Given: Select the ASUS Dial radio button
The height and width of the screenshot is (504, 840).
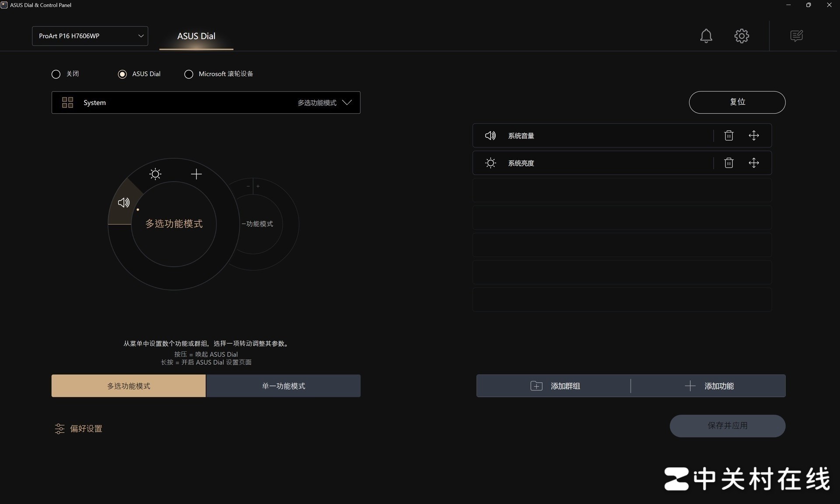Looking at the screenshot, I should pyautogui.click(x=122, y=74).
